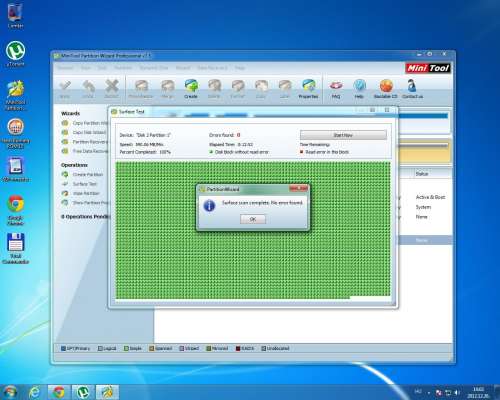Select Create Partition in Operations list
This screenshot has height=400, width=500.
click(x=83, y=174)
